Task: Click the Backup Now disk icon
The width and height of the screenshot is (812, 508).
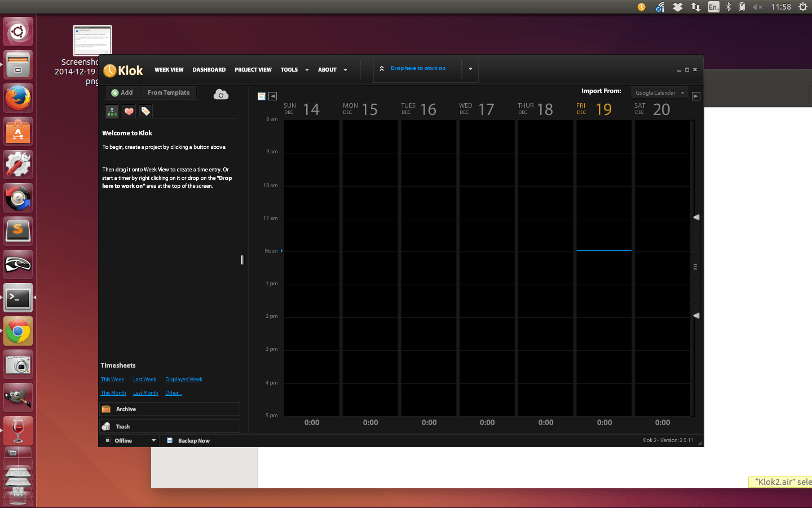Action: (x=170, y=440)
